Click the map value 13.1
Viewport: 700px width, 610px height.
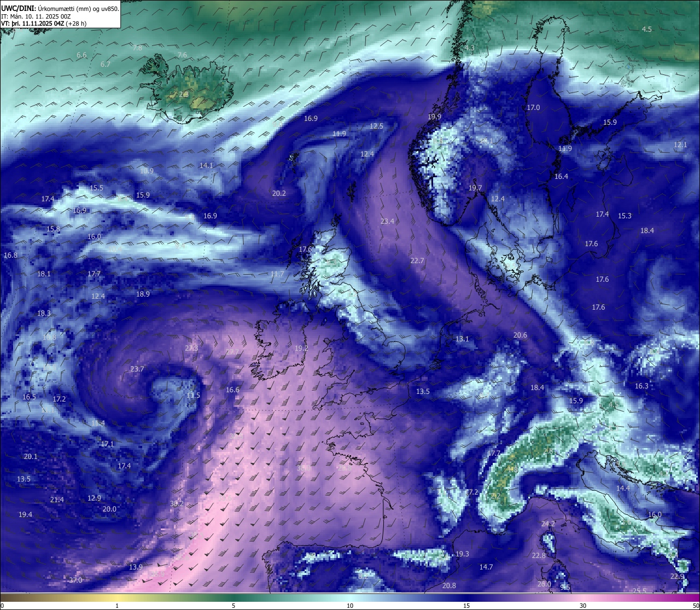(462, 339)
